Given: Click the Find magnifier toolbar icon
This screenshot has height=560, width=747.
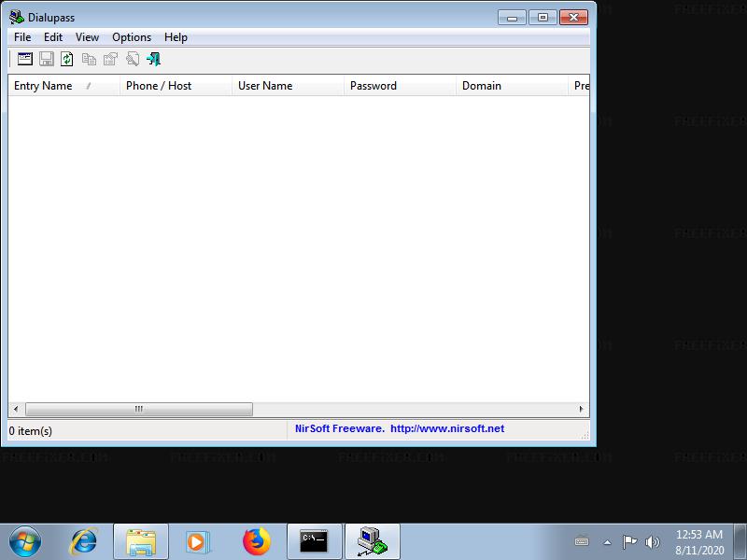Looking at the screenshot, I should click(x=133, y=59).
